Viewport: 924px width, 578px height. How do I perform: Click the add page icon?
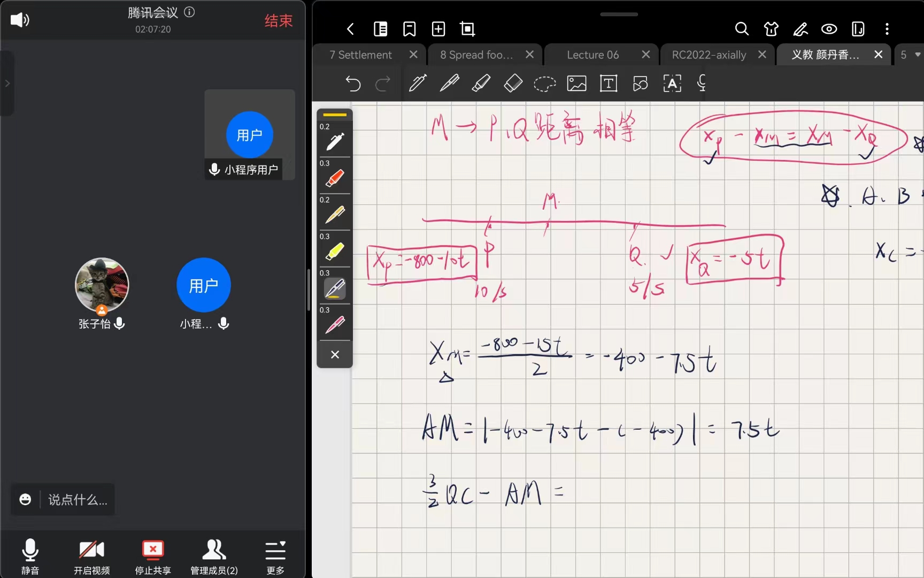click(x=438, y=29)
